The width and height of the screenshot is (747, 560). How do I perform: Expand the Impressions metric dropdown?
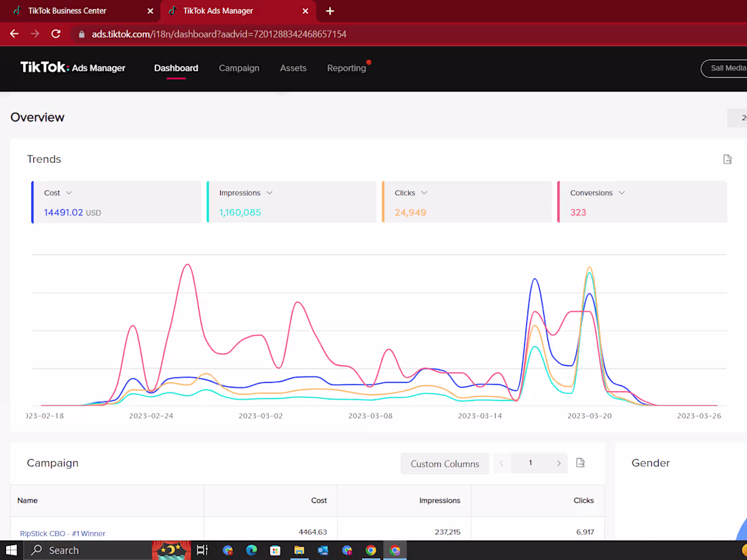[270, 193]
